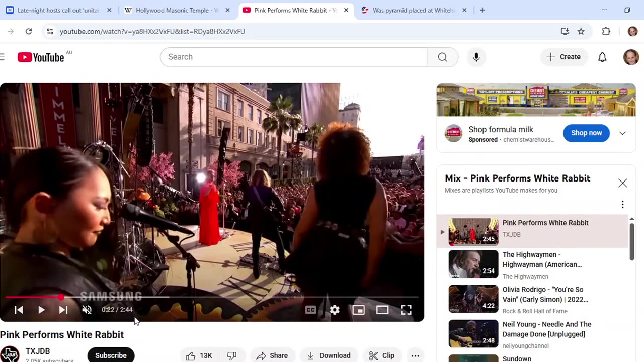Screen dimensions: 644x362
Task: Open YouTube notifications bell
Action: pyautogui.click(x=602, y=57)
